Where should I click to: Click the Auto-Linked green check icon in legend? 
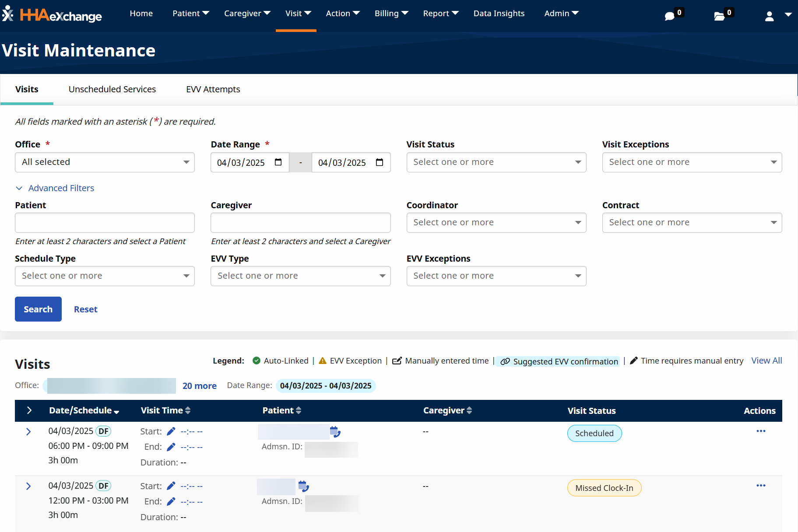coord(256,360)
